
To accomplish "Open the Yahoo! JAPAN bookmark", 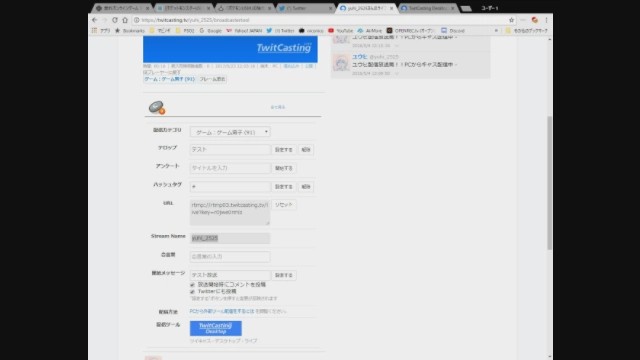I will coord(244,31).
